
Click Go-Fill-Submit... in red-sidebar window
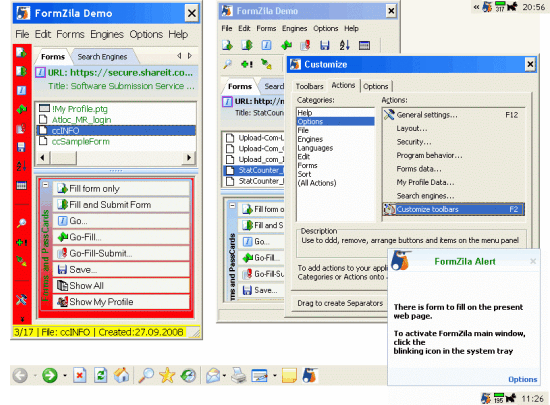point(121,253)
